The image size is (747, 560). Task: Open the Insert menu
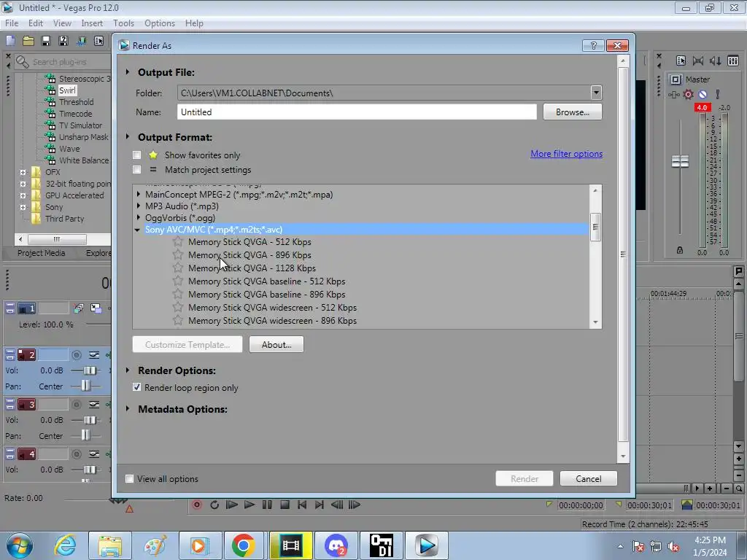[x=92, y=23]
